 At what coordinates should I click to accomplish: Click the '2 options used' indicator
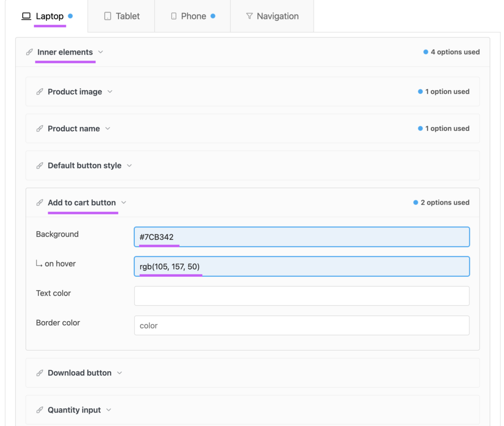441,202
